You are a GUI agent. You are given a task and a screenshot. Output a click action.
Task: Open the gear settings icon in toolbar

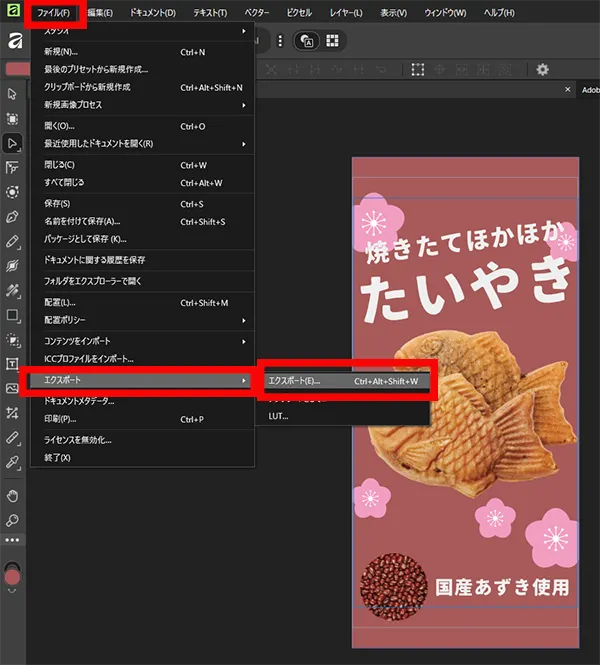[543, 69]
